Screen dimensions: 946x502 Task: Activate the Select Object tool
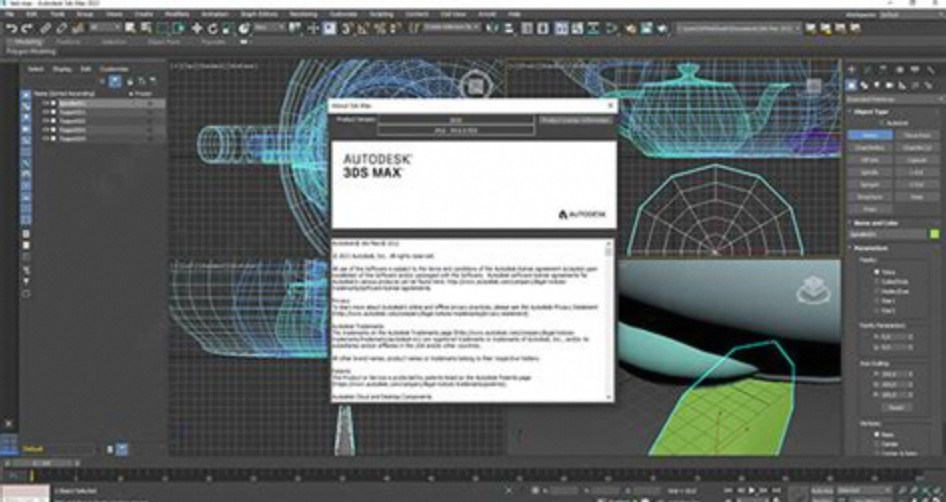(130, 28)
